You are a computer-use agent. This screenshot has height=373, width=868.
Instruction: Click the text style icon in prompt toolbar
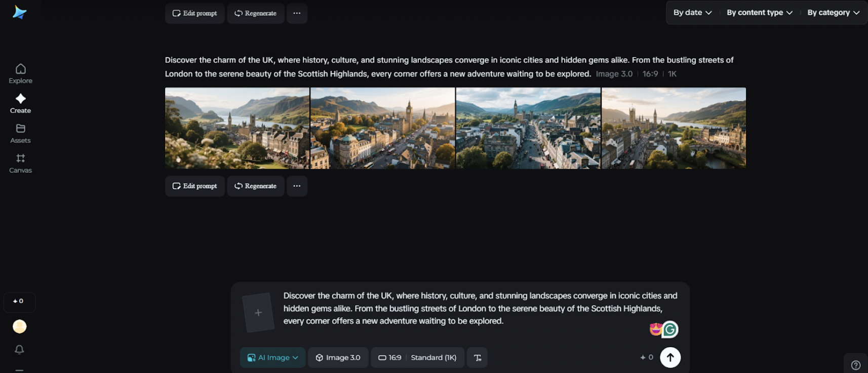[x=477, y=358]
